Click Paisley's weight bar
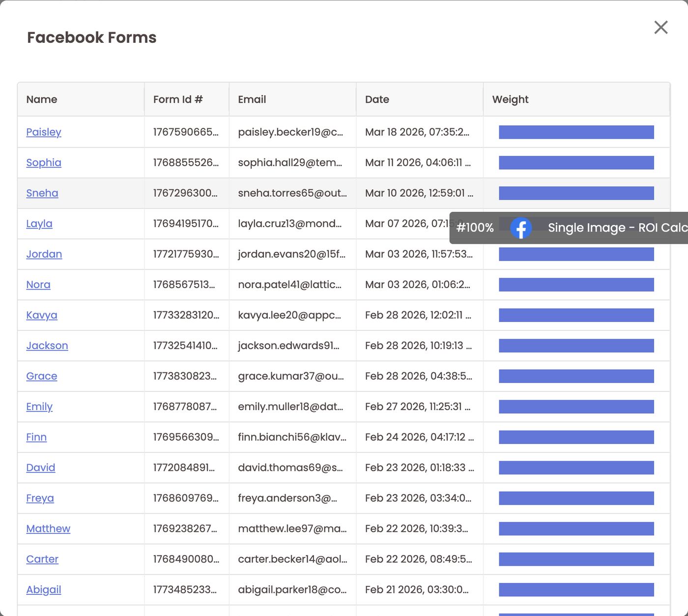This screenshot has height=616, width=688. pyautogui.click(x=576, y=132)
